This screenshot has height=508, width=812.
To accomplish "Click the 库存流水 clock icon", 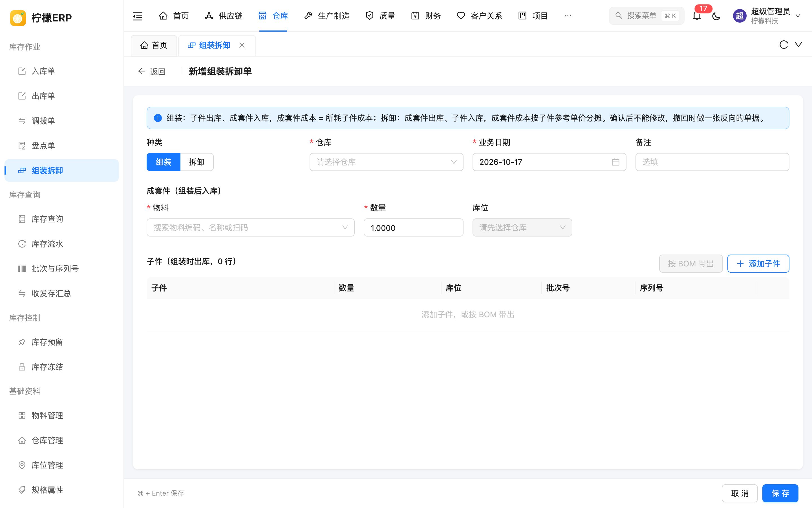I will 22,244.
